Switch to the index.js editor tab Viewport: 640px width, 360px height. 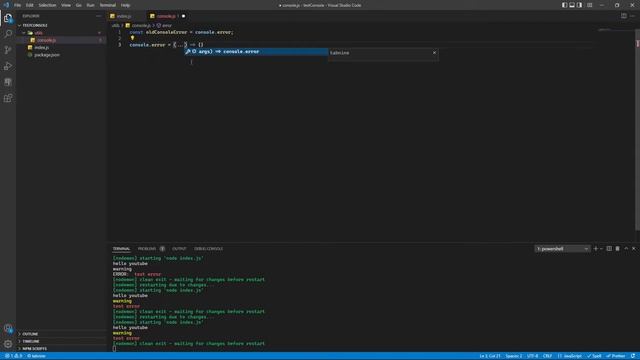[x=124, y=16]
